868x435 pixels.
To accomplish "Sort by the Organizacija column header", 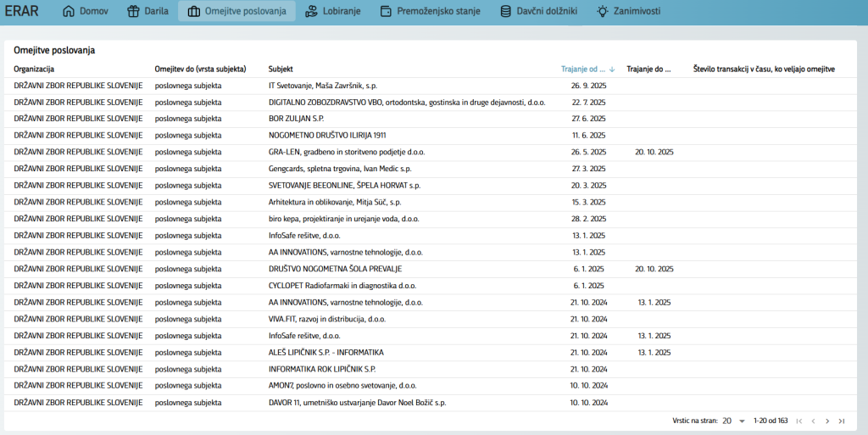I will 34,69.
